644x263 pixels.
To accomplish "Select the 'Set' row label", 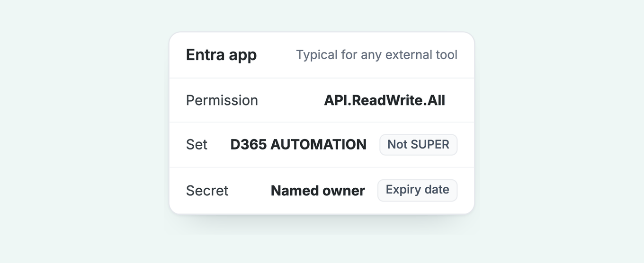I will (197, 144).
